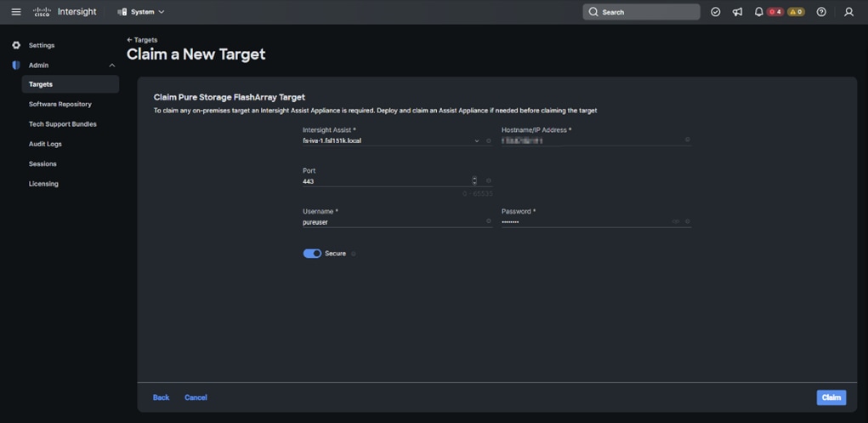The image size is (868, 423).
Task: Open the notifications bell
Action: point(758,12)
